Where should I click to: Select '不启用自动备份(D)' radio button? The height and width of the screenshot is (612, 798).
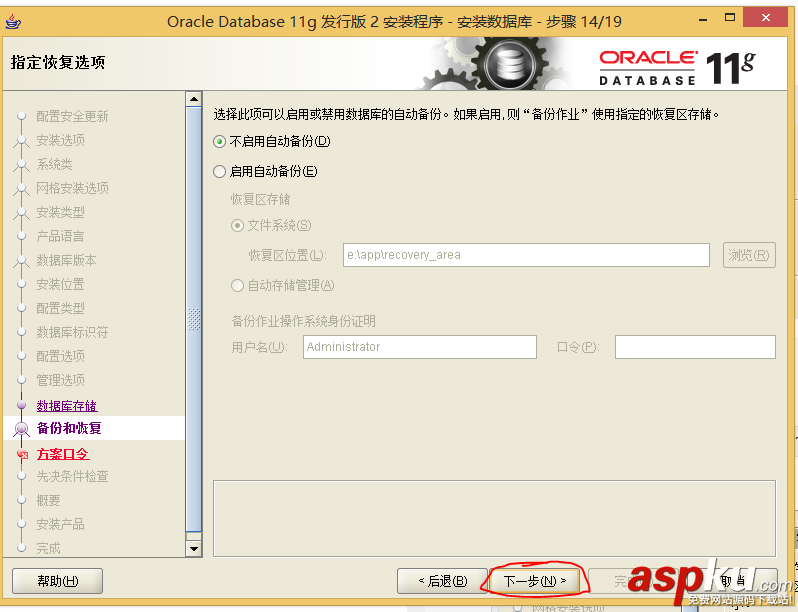pyautogui.click(x=219, y=141)
